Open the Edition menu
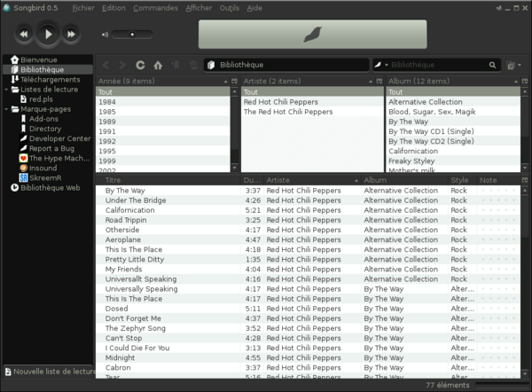The width and height of the screenshot is (532, 392). click(x=113, y=8)
